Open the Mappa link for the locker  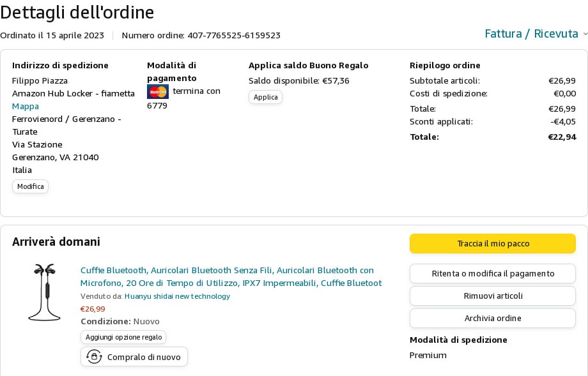click(x=26, y=106)
